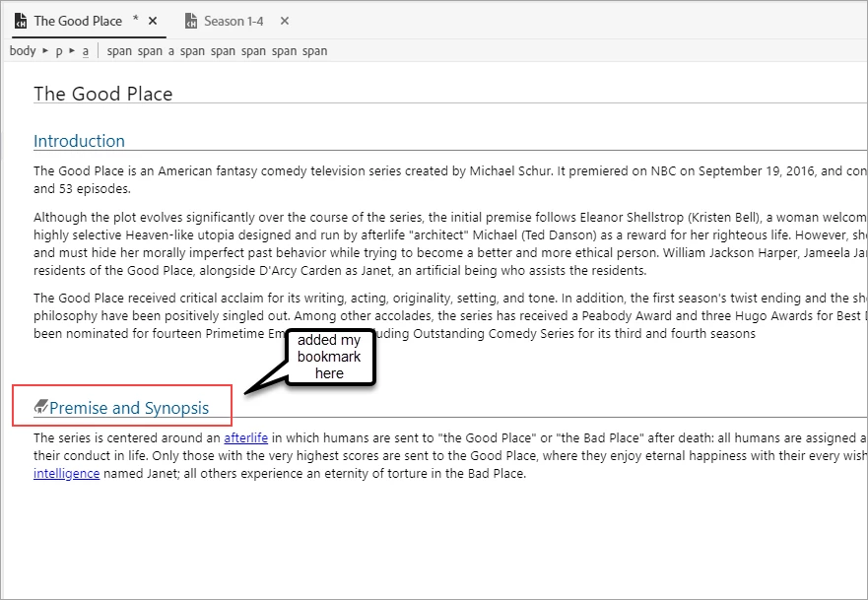Expand the arrow after body in breadcrumb

[45, 51]
